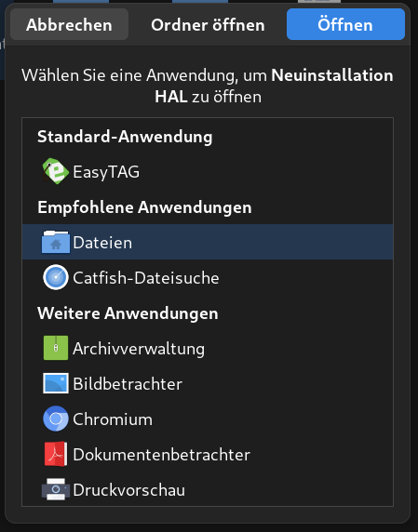This screenshot has height=532, width=418.
Task: Click the EasyTAG green tag icon
Action: [56, 171]
